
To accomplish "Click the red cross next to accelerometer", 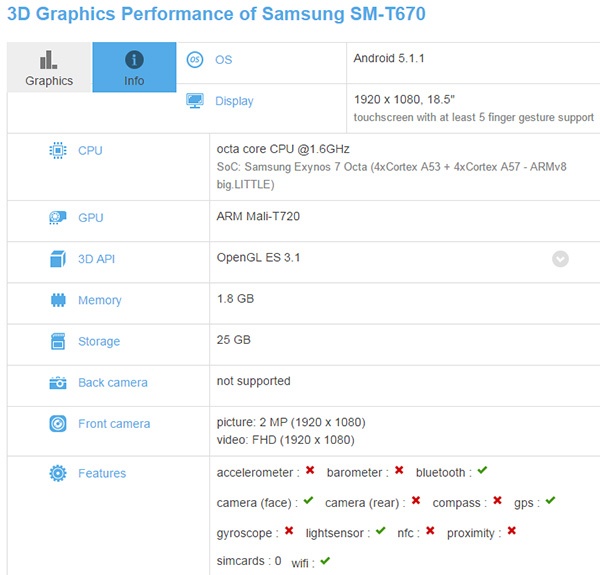I will point(311,470).
